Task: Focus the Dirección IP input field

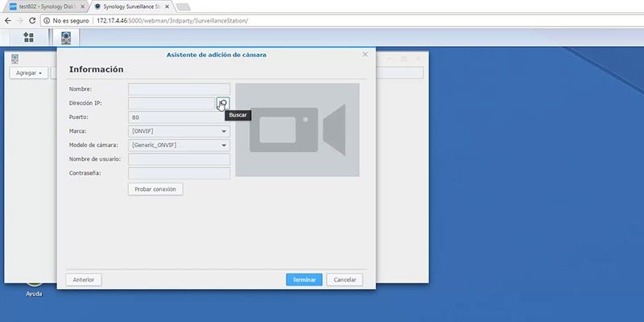Action: pyautogui.click(x=171, y=104)
